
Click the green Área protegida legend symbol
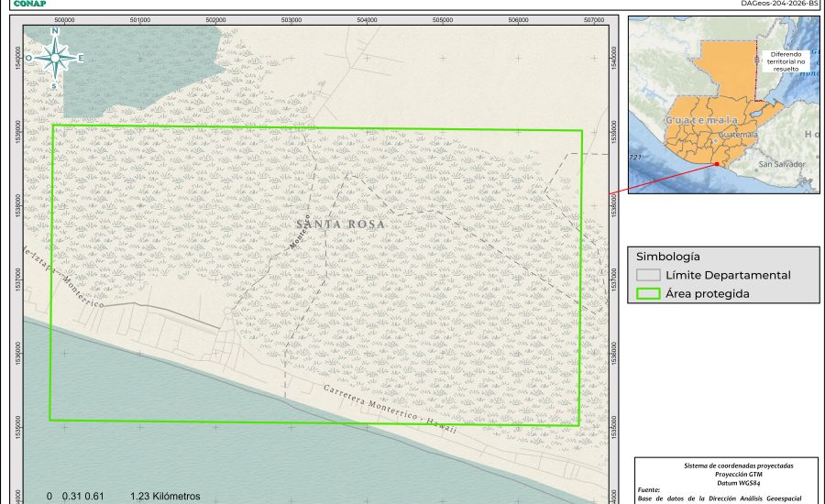tap(649, 294)
